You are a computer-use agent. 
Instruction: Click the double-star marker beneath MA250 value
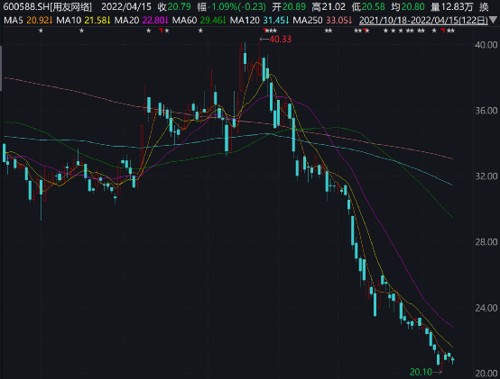tap(329, 31)
